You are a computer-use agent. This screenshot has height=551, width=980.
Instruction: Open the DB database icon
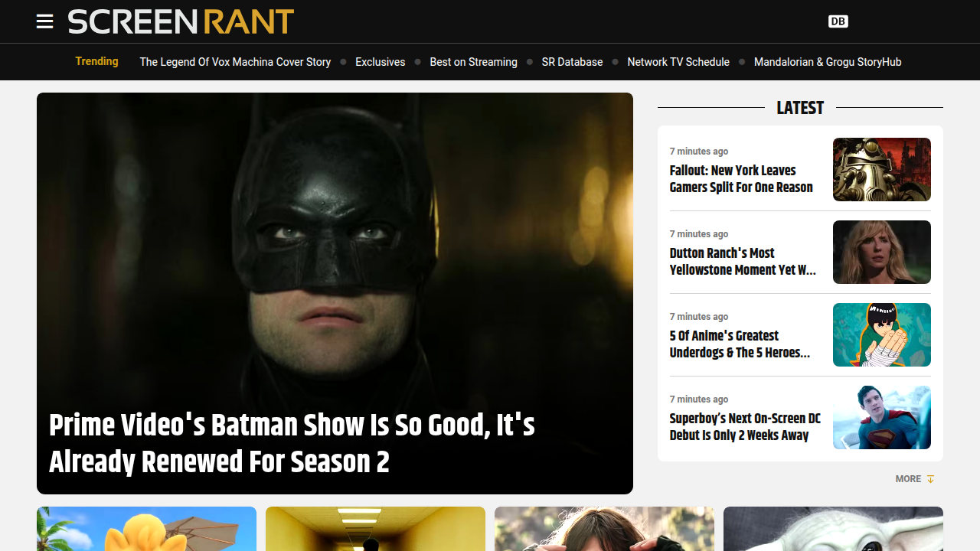point(838,21)
